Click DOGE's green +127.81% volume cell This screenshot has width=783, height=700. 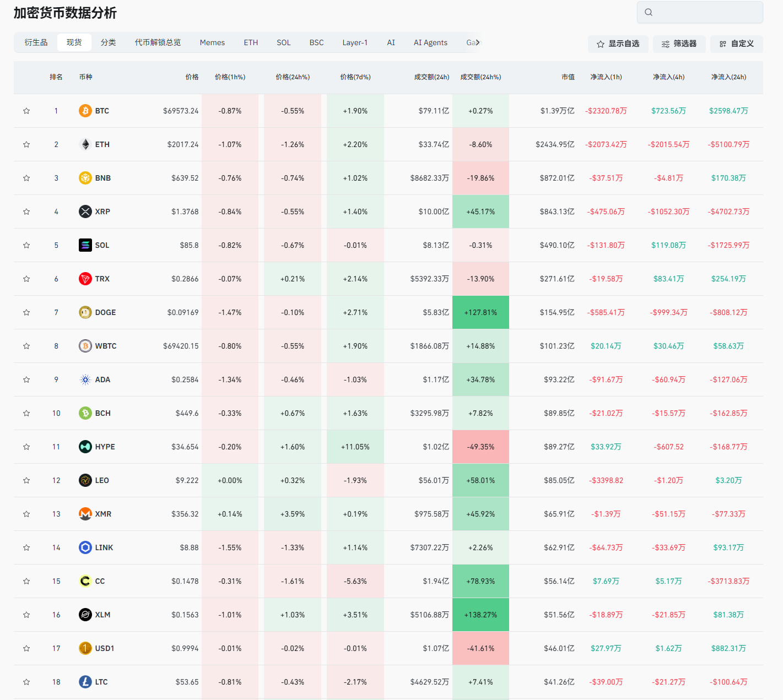[x=480, y=312]
